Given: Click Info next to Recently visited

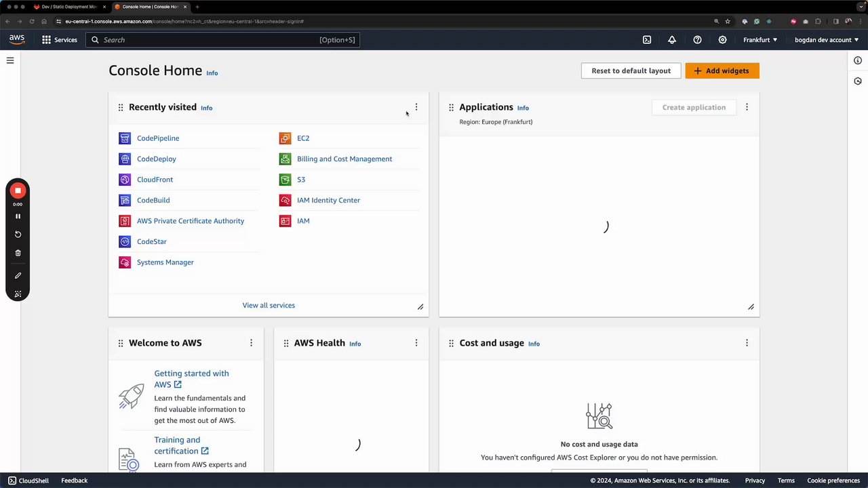Looking at the screenshot, I should (206, 108).
